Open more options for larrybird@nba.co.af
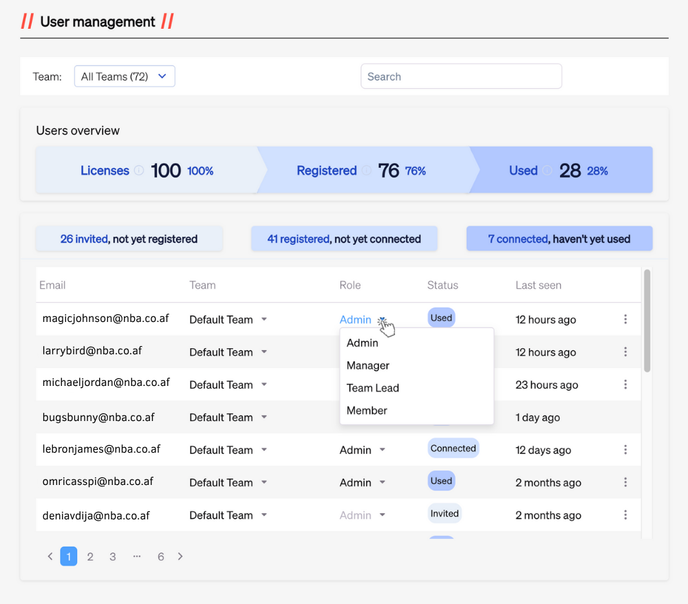 point(625,352)
